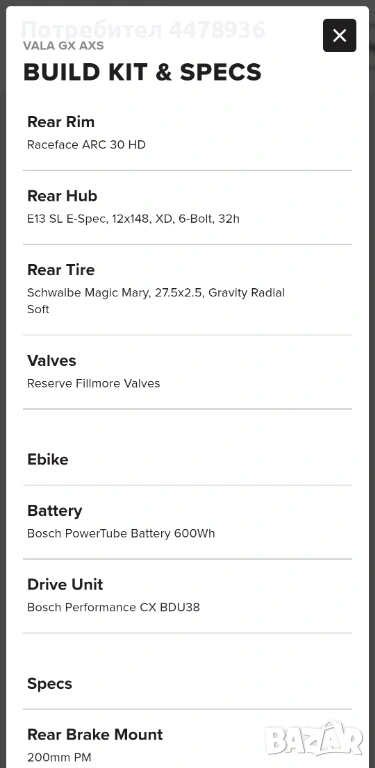The image size is (375, 768).
Task: Click the Bazar watermark logo
Action: click(314, 739)
